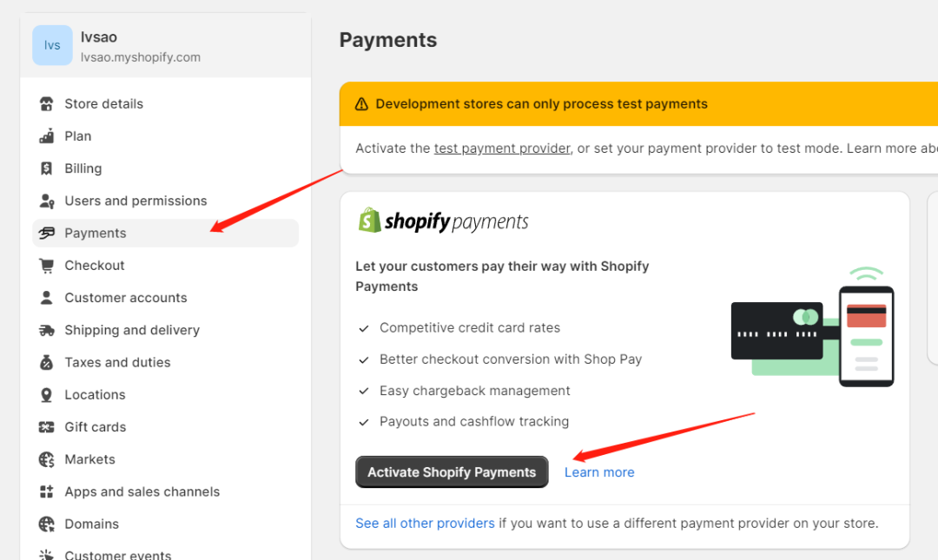Click the Checkout cart icon
This screenshot has width=938, height=560.
point(47,266)
